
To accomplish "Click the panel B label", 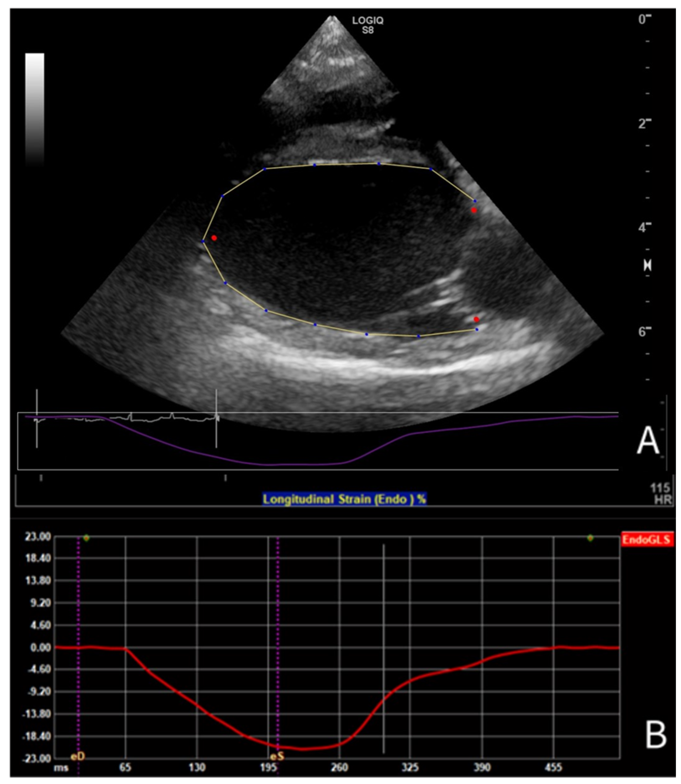I will (655, 734).
